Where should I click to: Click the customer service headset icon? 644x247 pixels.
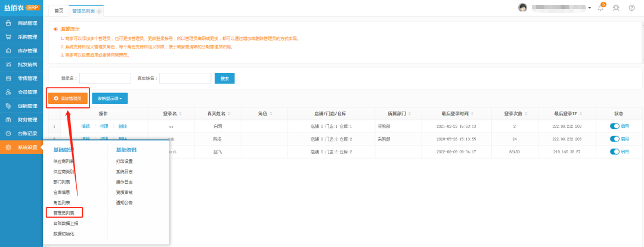point(616,8)
